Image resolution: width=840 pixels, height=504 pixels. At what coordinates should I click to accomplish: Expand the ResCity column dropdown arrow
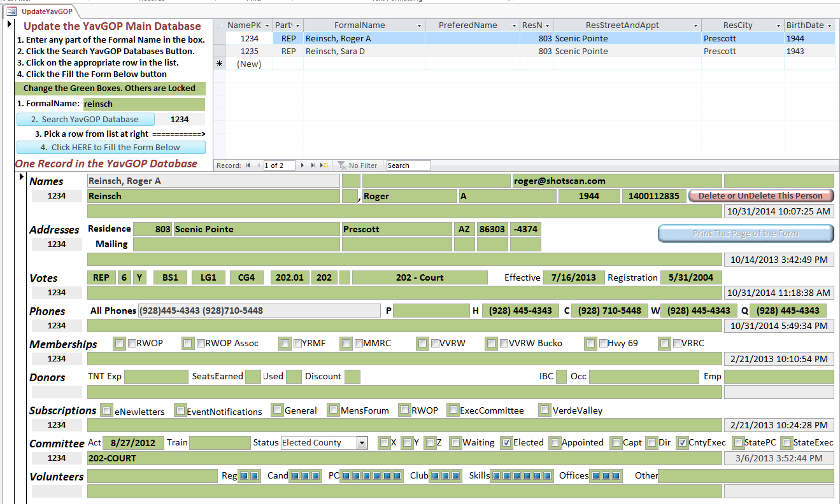(x=778, y=25)
